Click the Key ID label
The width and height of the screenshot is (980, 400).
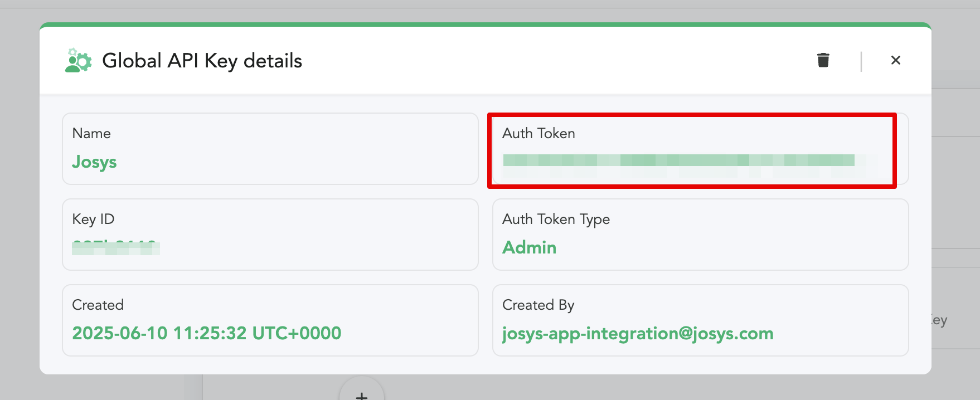point(93,219)
